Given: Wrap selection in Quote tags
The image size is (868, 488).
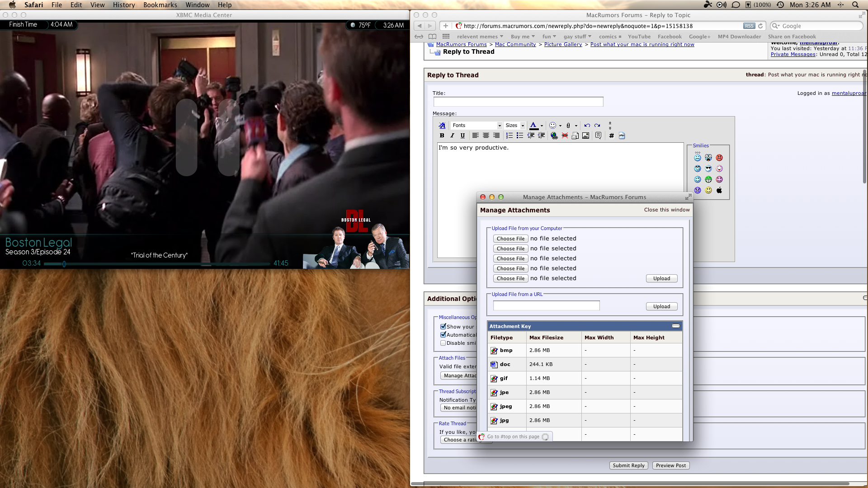Looking at the screenshot, I should [598, 136].
